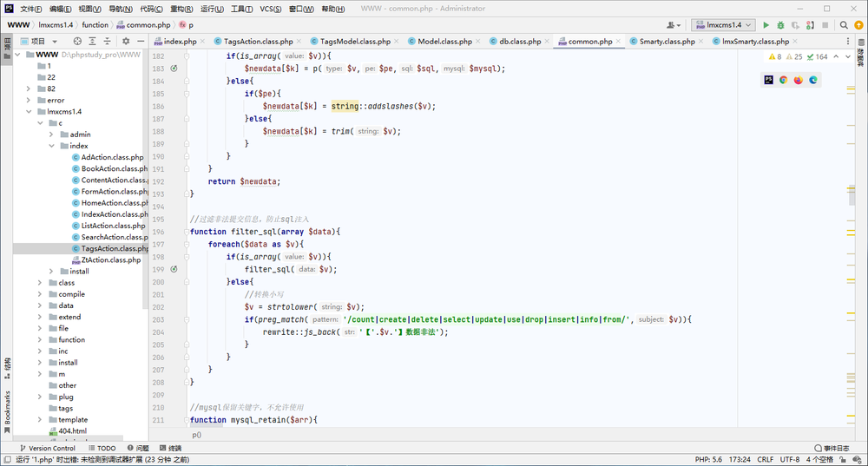The width and height of the screenshot is (868, 466).
Task: Toggle the Version Control tool window
Action: pyautogui.click(x=48, y=448)
